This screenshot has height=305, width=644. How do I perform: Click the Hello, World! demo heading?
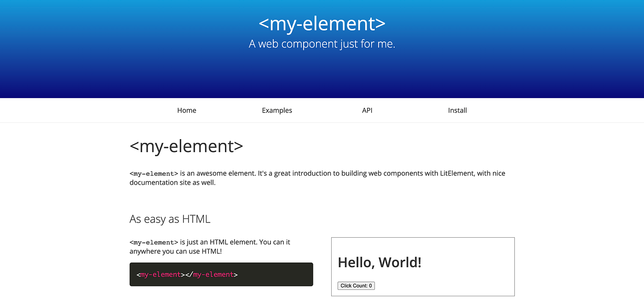(379, 262)
